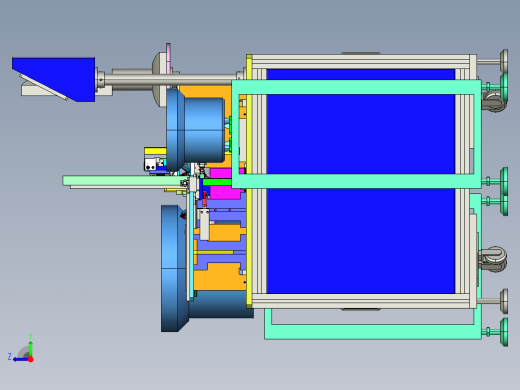Click the green Y axis arrow on triad
The width and height of the screenshot is (520, 390).
point(30,348)
